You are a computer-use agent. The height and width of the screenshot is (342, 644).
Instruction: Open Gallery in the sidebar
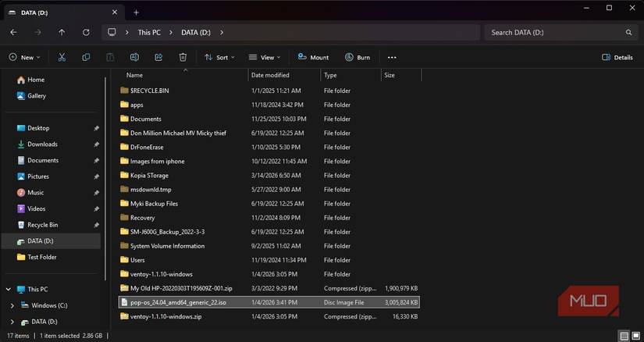click(31, 96)
